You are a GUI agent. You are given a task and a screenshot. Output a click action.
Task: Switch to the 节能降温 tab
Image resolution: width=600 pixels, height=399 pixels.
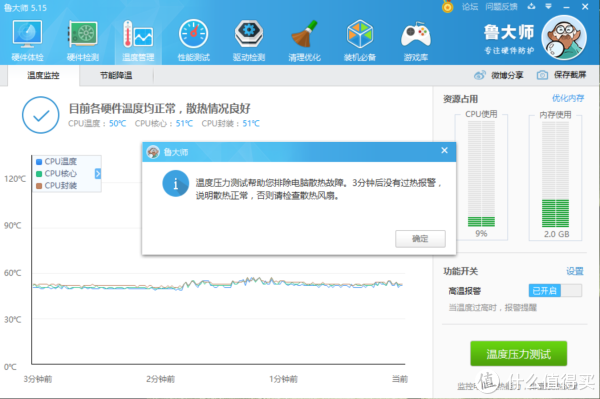click(x=116, y=75)
